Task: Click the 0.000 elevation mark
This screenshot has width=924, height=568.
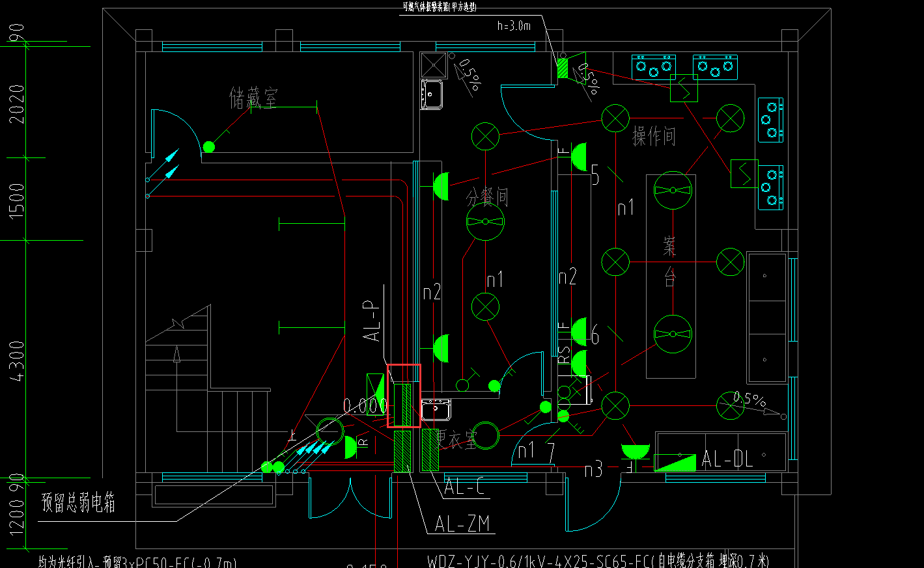Action: pos(365,407)
